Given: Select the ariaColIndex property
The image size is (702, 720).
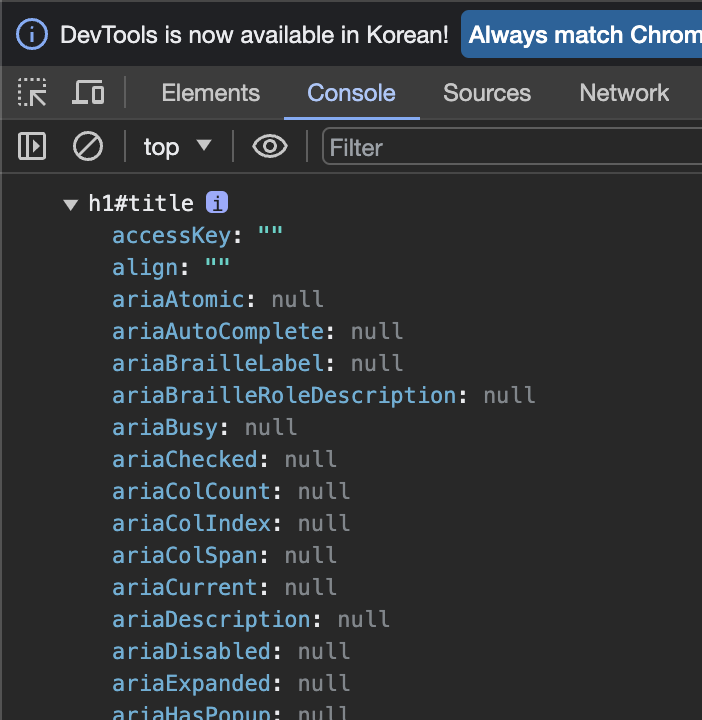Looking at the screenshot, I should pyautogui.click(x=231, y=523).
